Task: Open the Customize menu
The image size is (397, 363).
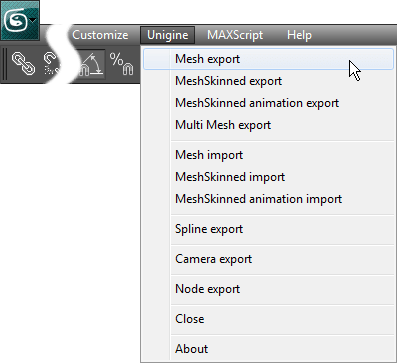Action: pyautogui.click(x=100, y=35)
